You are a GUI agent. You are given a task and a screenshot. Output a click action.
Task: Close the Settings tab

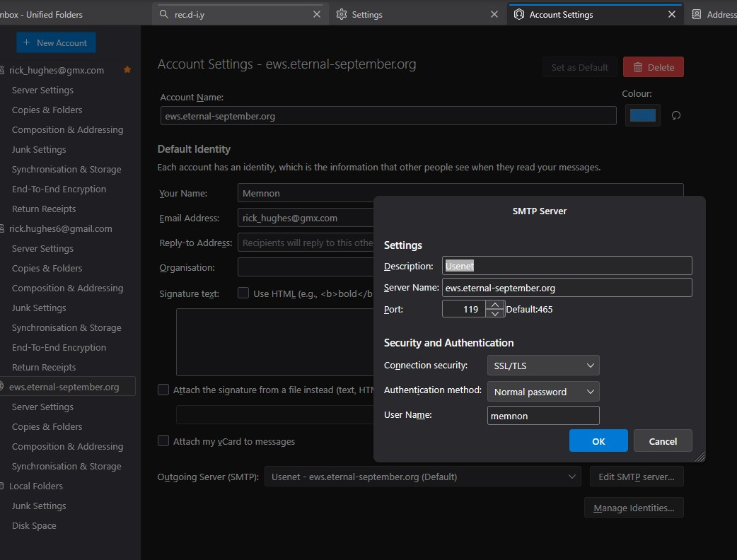(495, 14)
